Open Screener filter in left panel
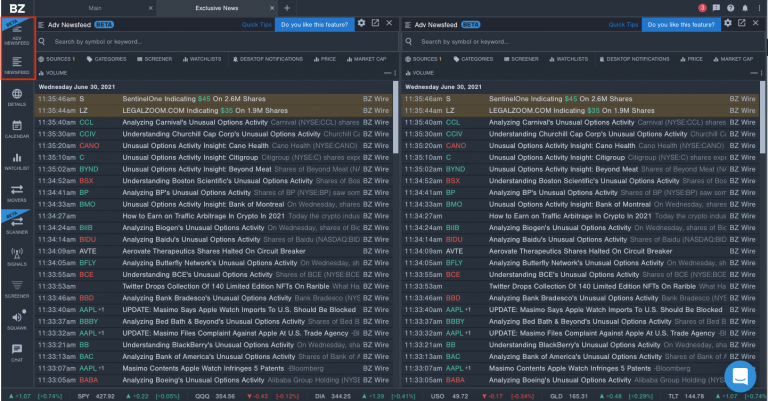This screenshot has width=768, height=401. tap(154, 59)
